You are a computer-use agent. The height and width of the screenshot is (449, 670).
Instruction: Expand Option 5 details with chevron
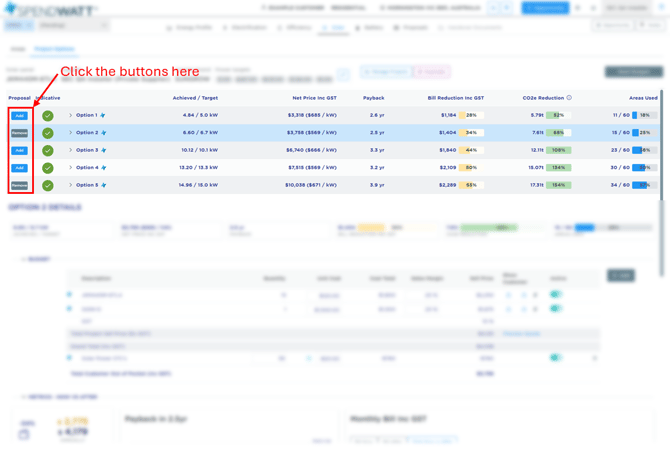pos(70,186)
